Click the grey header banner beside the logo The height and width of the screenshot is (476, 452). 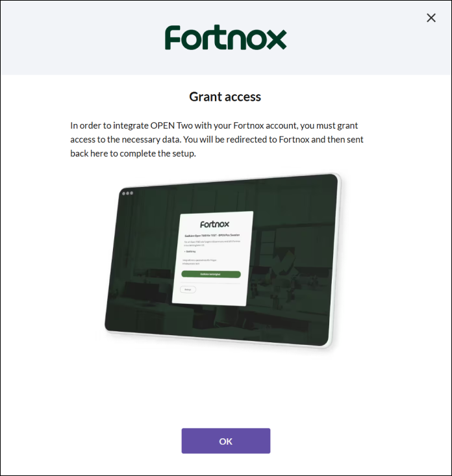(82, 38)
